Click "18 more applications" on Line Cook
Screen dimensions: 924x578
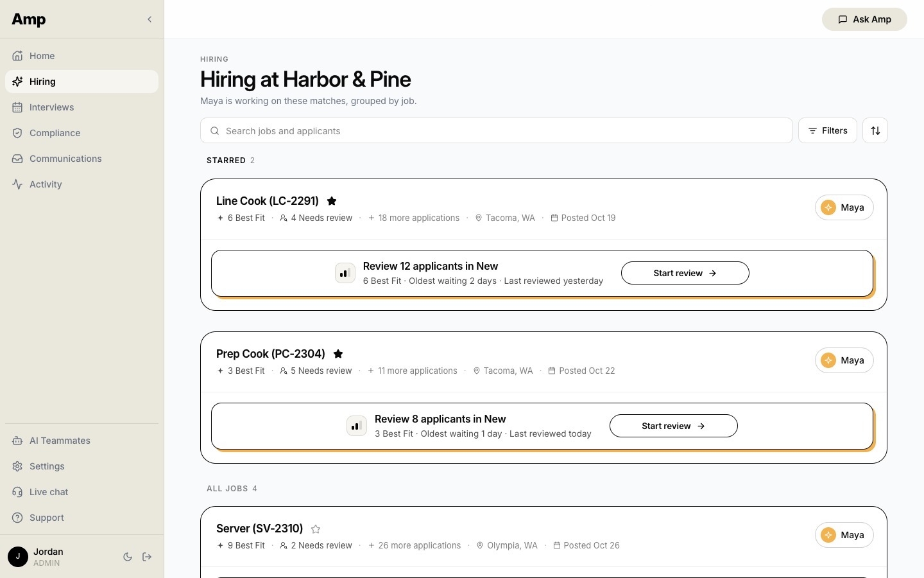coord(414,218)
